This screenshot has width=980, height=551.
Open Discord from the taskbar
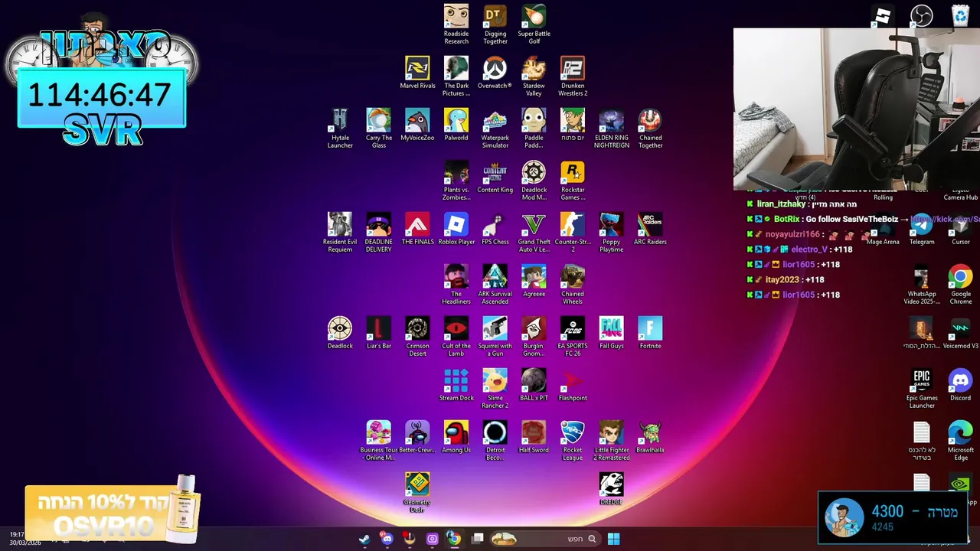pyautogui.click(x=387, y=539)
